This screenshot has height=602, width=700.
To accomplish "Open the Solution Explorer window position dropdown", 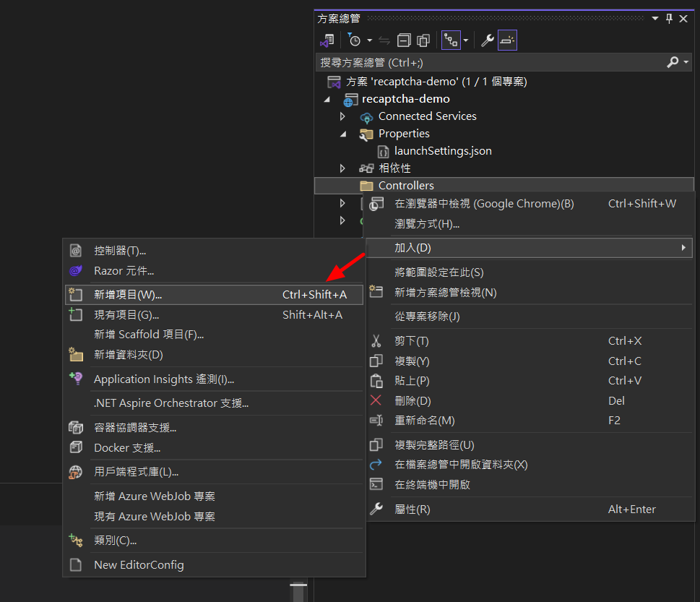I will tap(655, 18).
